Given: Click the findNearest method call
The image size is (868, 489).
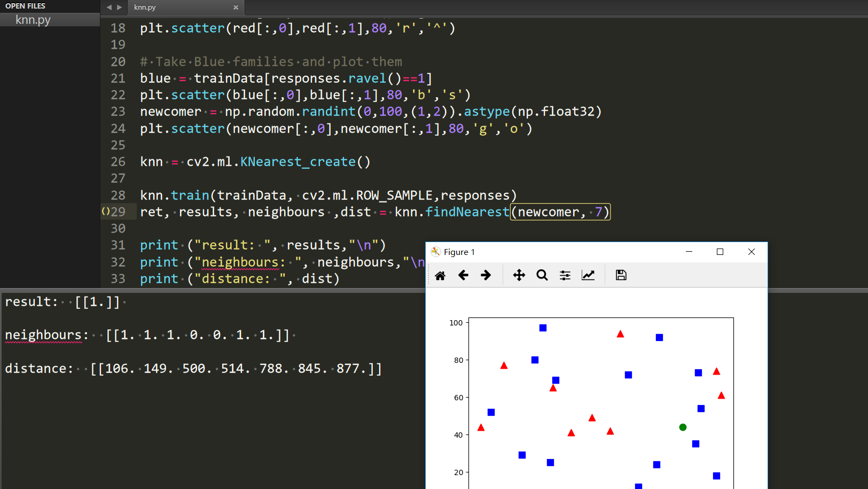Looking at the screenshot, I should click(467, 212).
